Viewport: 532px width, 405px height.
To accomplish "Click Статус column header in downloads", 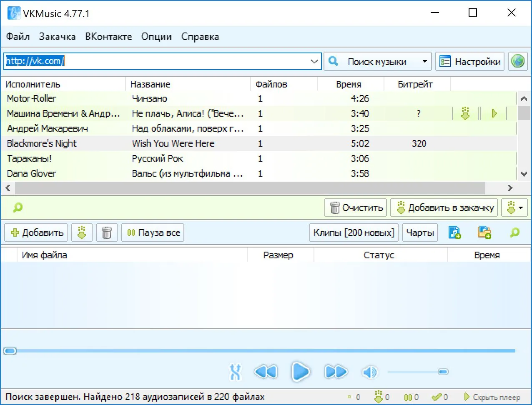I will coord(381,255).
